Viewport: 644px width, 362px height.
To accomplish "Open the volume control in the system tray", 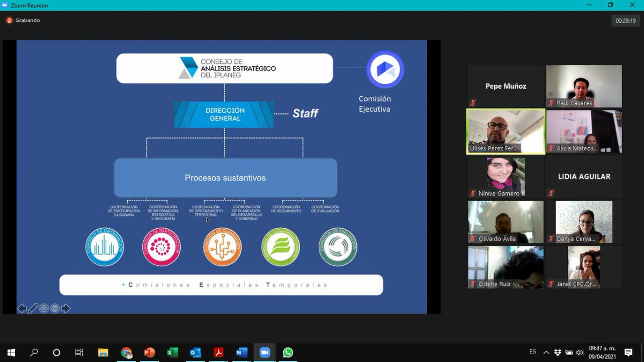I will pyautogui.click(x=580, y=352).
